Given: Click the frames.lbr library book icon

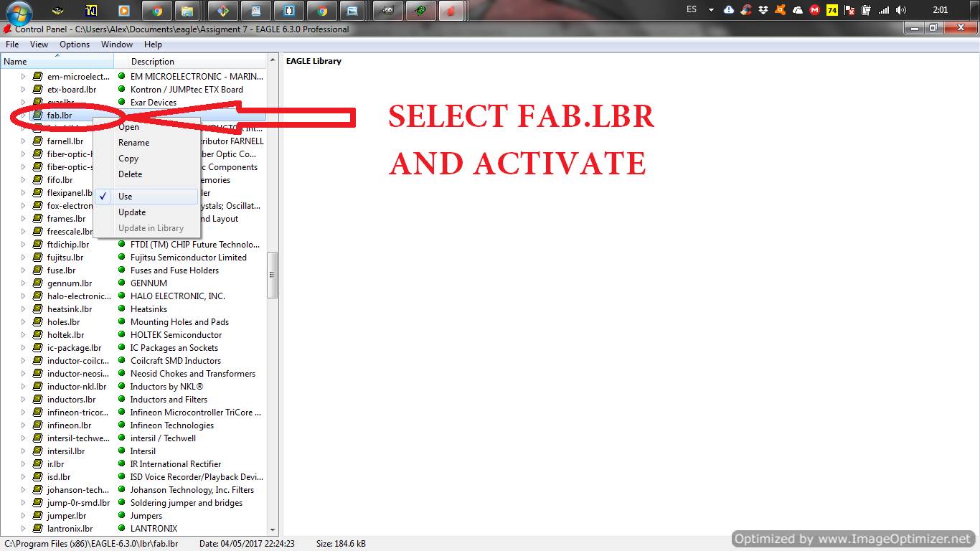Looking at the screenshot, I should (x=37, y=219).
